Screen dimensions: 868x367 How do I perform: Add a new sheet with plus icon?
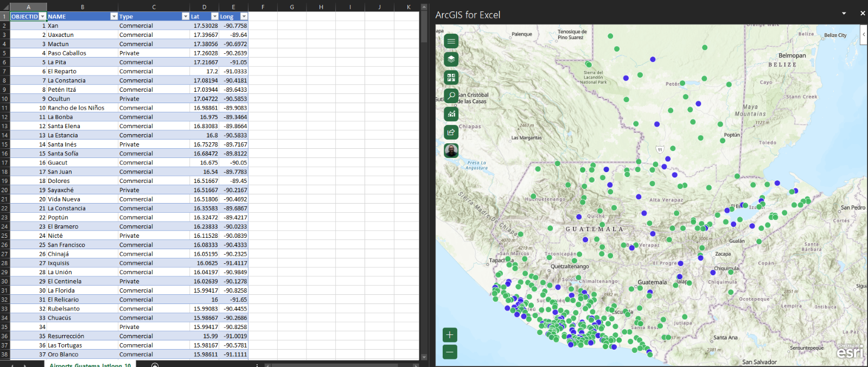(155, 365)
